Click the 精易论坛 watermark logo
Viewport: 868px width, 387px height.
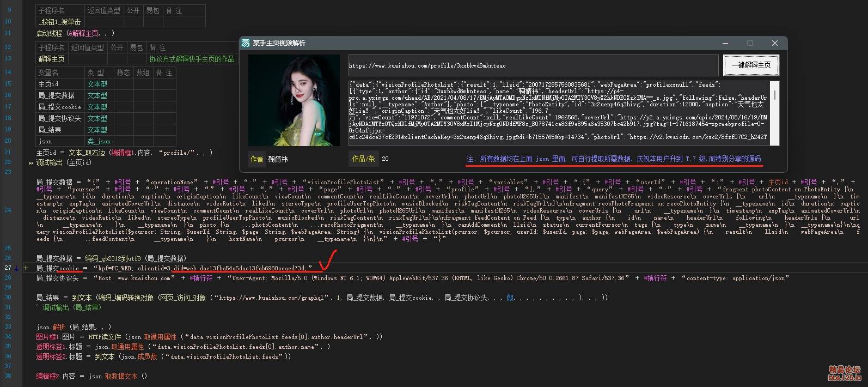coord(844,373)
